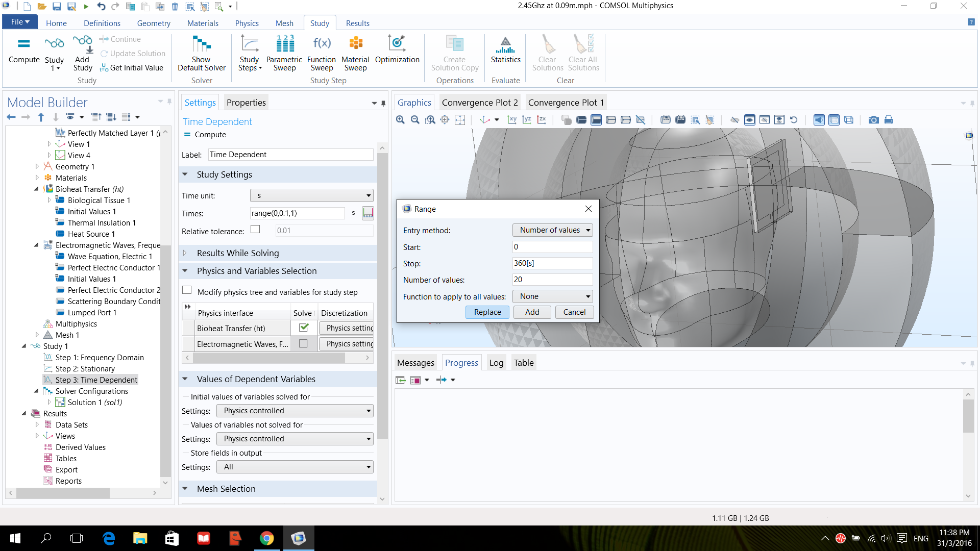Screen dimensions: 980x551
Task: Open the Parametric Sweep tool
Action: (x=284, y=52)
